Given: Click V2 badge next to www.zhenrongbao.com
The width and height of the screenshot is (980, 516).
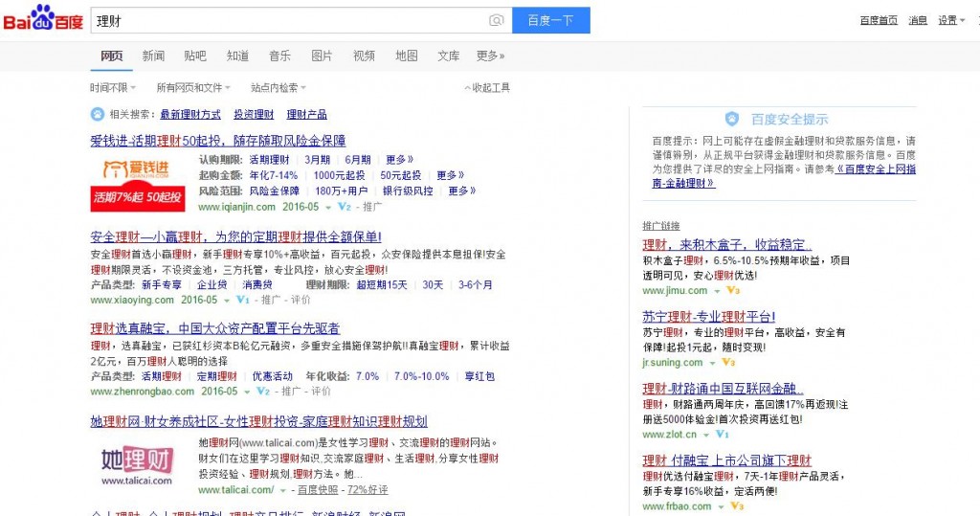Looking at the screenshot, I should click(263, 391).
